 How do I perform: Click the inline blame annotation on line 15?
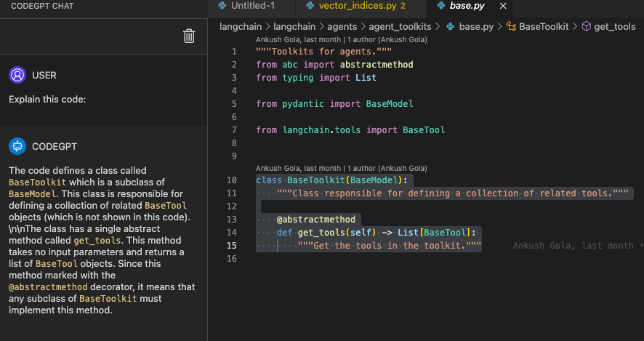click(579, 246)
